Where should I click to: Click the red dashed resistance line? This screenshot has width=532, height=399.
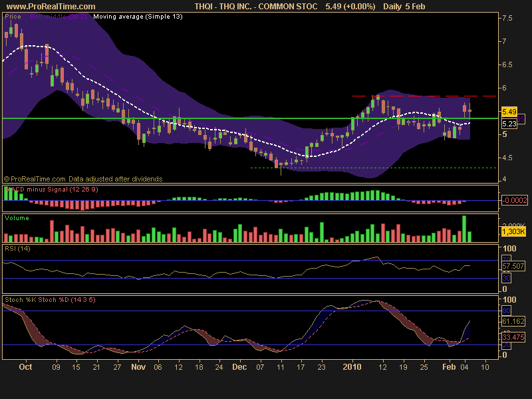click(x=424, y=96)
